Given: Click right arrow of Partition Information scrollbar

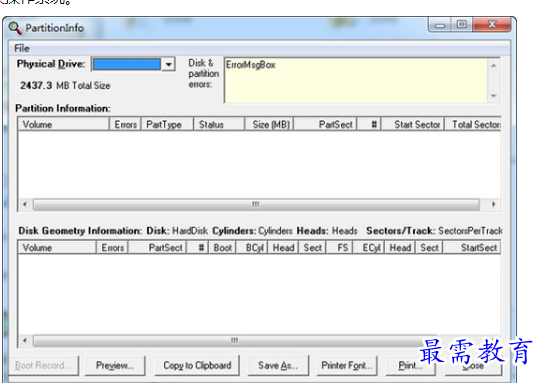Looking at the screenshot, I should coord(493,204).
